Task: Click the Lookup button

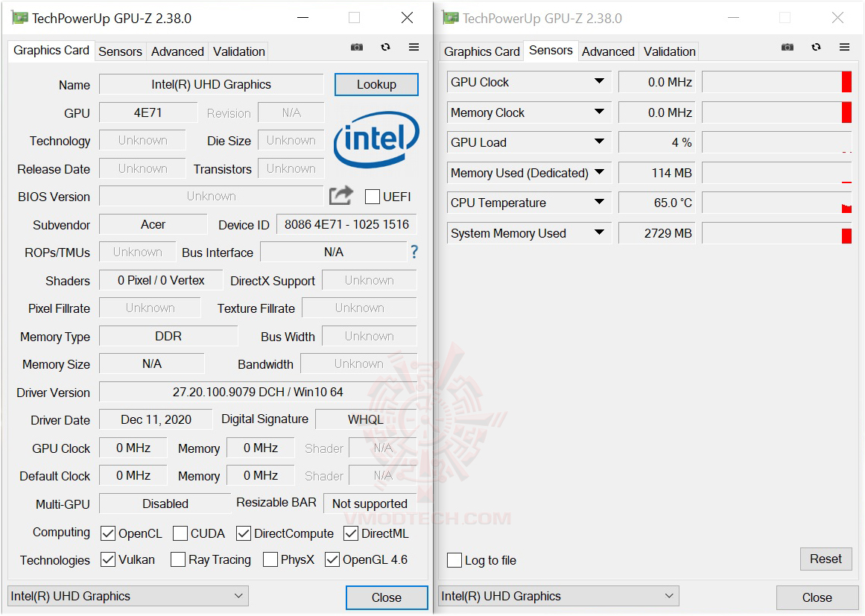Action: 376,84
